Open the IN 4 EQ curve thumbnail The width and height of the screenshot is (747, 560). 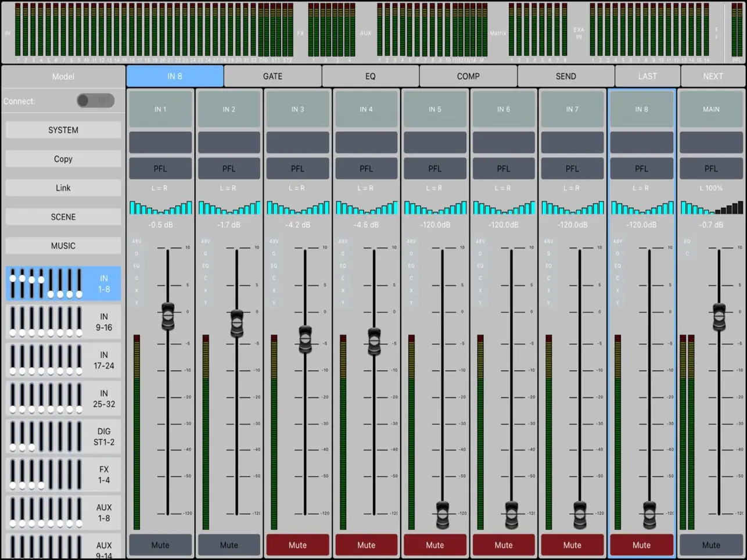366,207
